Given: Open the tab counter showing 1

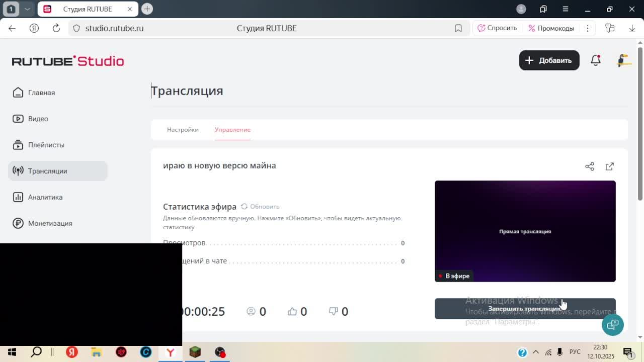Looking at the screenshot, I should [x=11, y=9].
